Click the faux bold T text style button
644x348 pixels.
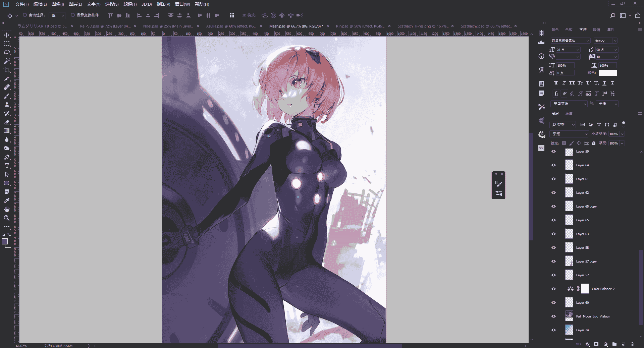[556, 83]
